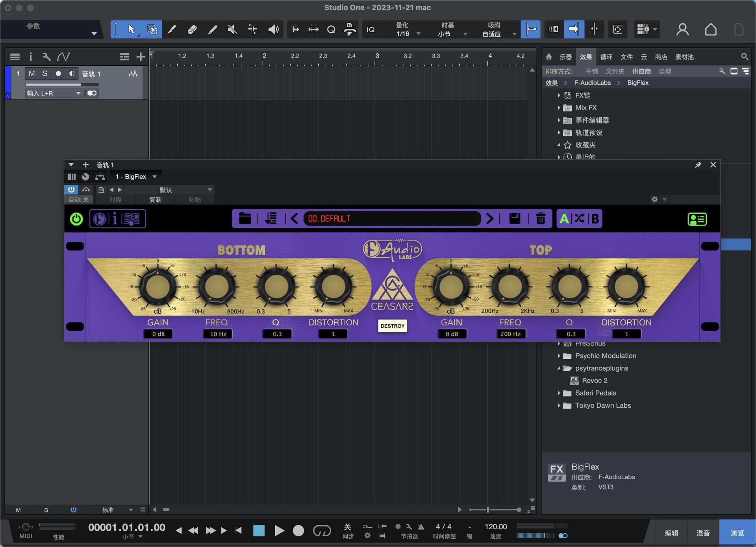756x547 pixels.
Task: Open track inspector info icon
Action: [x=30, y=57]
